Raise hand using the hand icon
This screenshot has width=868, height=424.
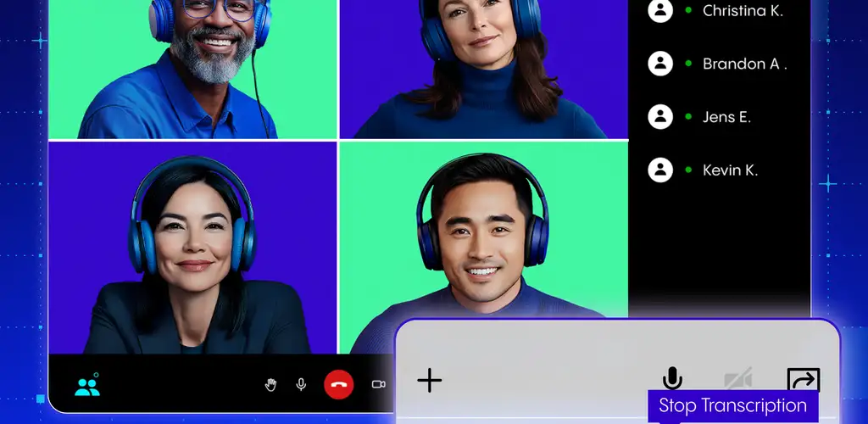[270, 385]
